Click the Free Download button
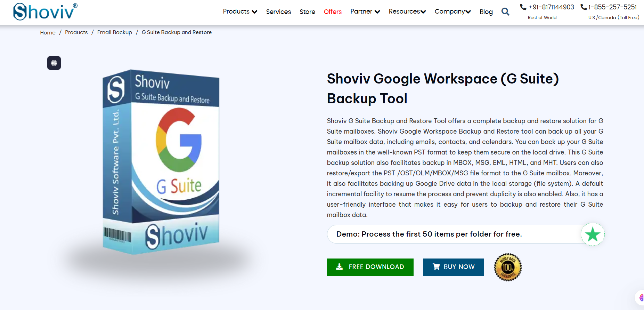Viewport: 644px width, 310px height. pos(370,267)
